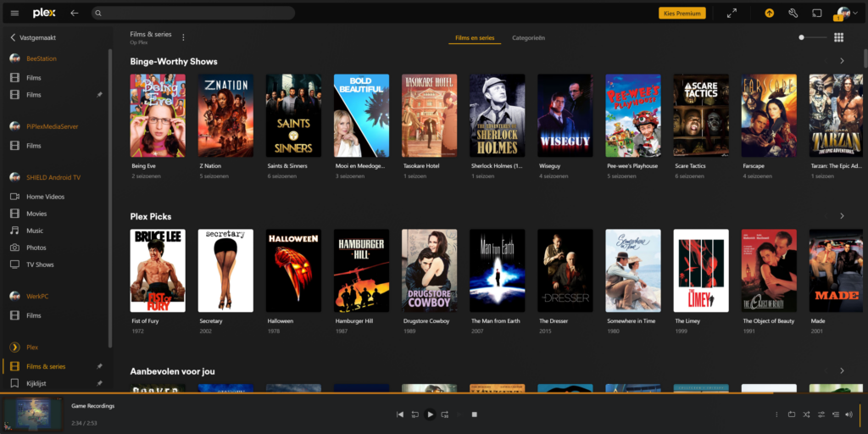Adjust the poster size slider
The image size is (868, 434).
pyautogui.click(x=803, y=37)
